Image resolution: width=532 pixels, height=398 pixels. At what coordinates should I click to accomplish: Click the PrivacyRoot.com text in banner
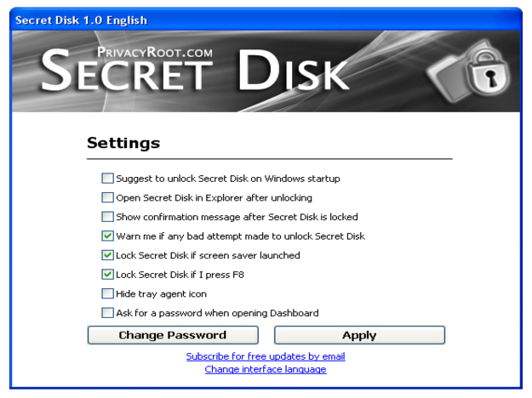(154, 52)
